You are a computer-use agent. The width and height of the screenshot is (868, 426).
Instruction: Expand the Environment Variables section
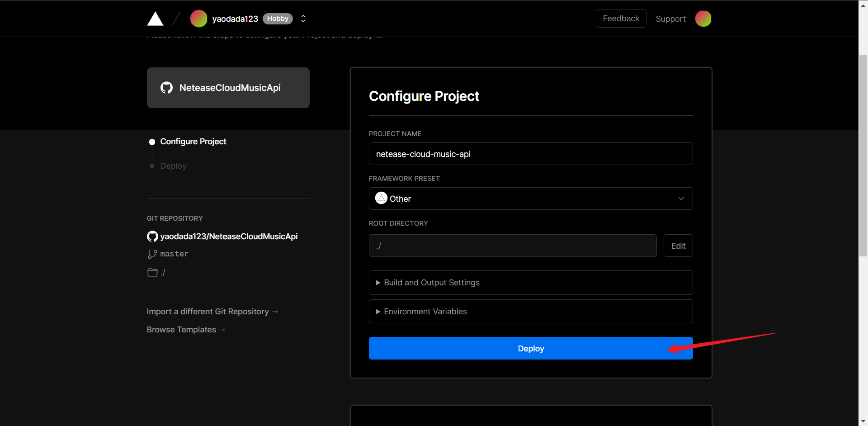425,312
